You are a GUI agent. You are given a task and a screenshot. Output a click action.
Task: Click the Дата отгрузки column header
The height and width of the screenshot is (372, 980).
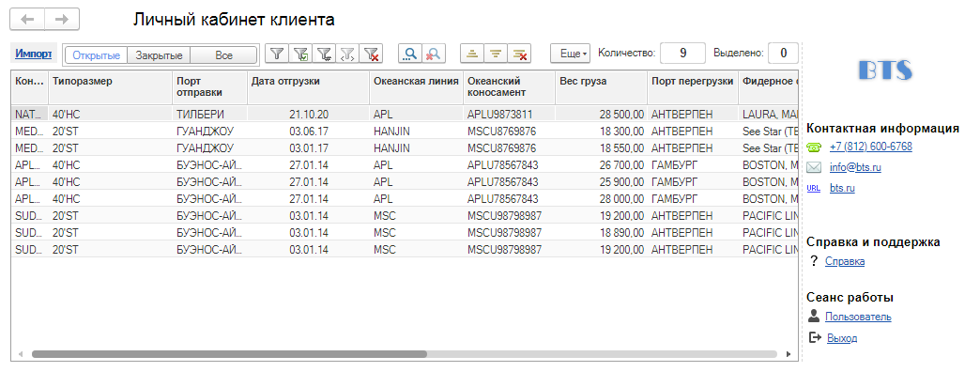tap(308, 87)
